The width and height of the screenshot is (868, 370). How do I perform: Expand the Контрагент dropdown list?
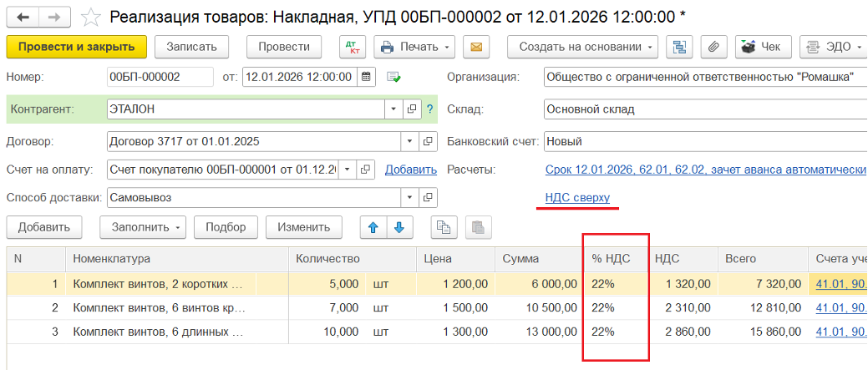pos(393,109)
